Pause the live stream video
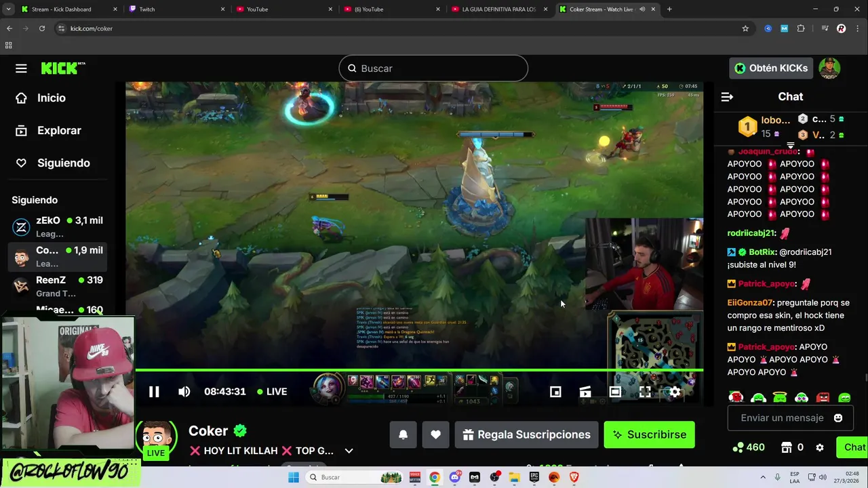868x488 pixels. coord(154,392)
